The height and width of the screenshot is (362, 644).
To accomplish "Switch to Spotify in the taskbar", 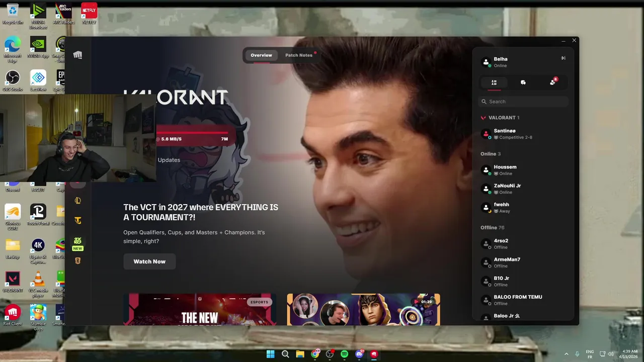I will pyautogui.click(x=344, y=354).
